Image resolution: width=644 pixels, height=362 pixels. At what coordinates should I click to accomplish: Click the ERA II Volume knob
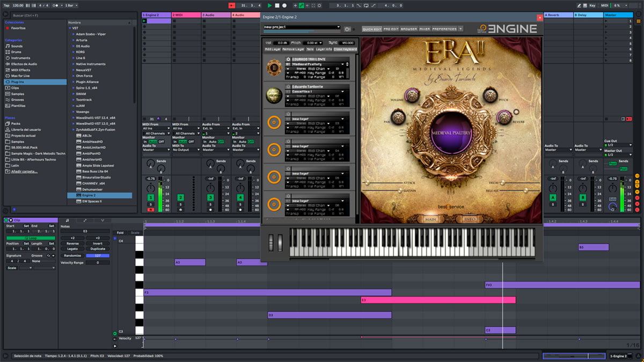point(412,95)
